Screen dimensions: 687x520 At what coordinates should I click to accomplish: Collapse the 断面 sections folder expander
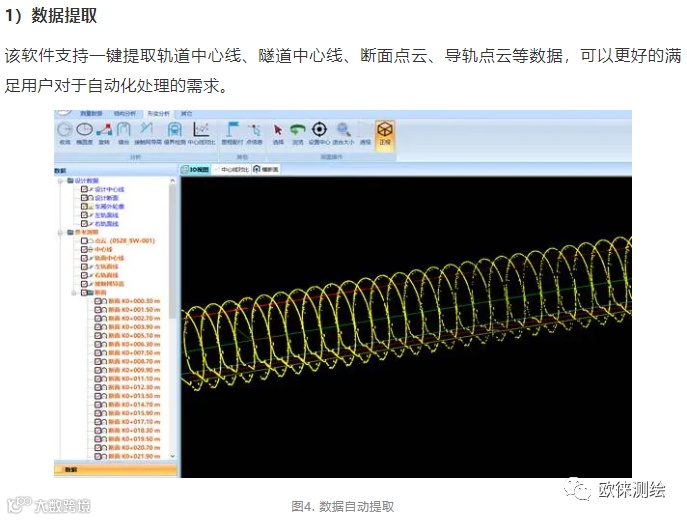pyautogui.click(x=74, y=292)
